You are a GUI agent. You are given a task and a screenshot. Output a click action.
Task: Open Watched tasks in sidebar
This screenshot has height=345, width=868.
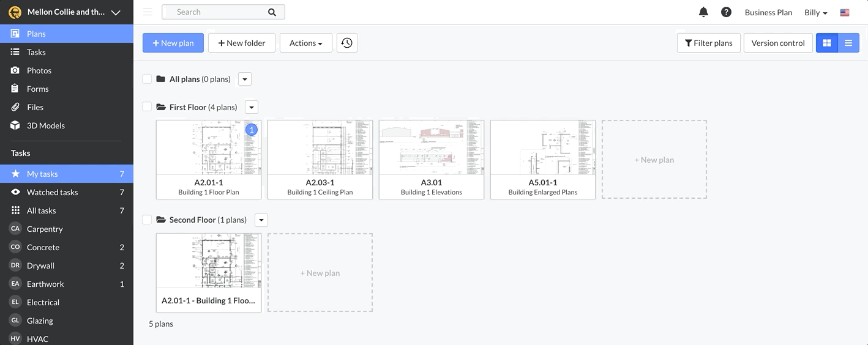point(67,192)
